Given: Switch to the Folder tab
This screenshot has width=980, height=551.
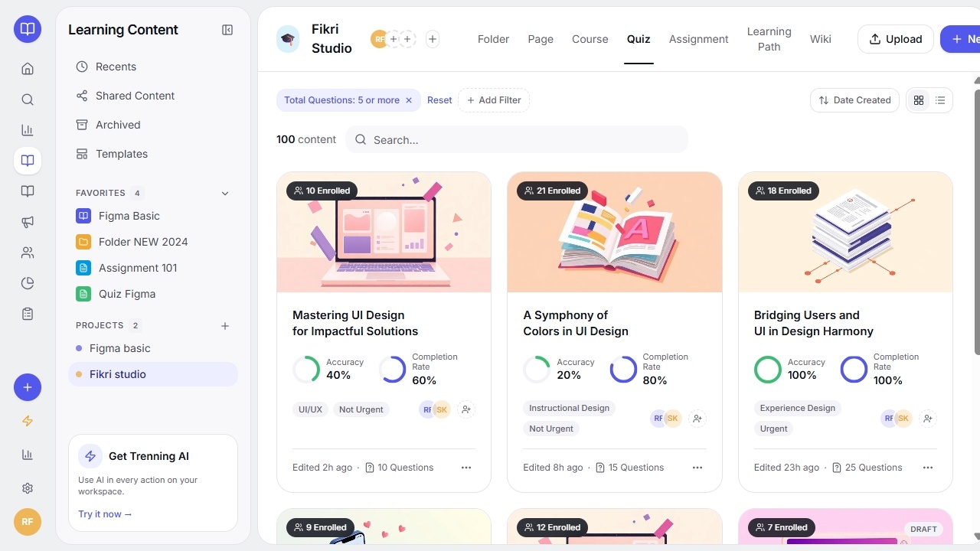Looking at the screenshot, I should [493, 39].
